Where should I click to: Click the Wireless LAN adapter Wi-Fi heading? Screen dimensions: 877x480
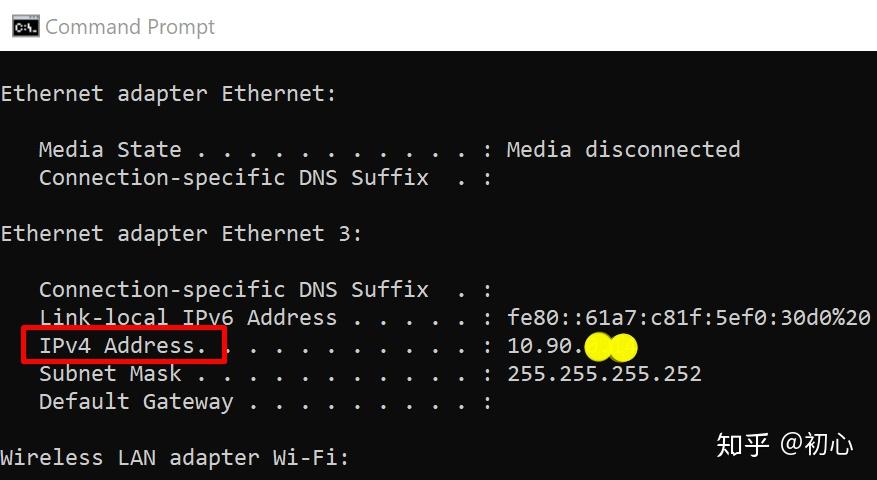(x=175, y=458)
